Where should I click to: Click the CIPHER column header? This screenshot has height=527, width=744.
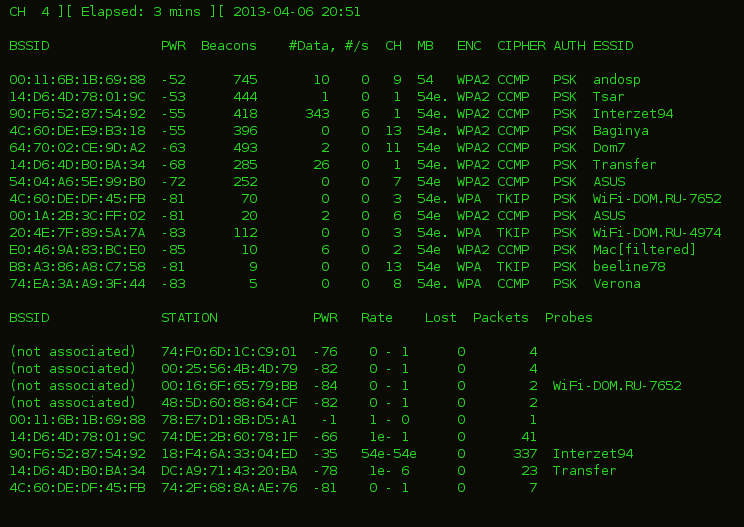[521, 46]
